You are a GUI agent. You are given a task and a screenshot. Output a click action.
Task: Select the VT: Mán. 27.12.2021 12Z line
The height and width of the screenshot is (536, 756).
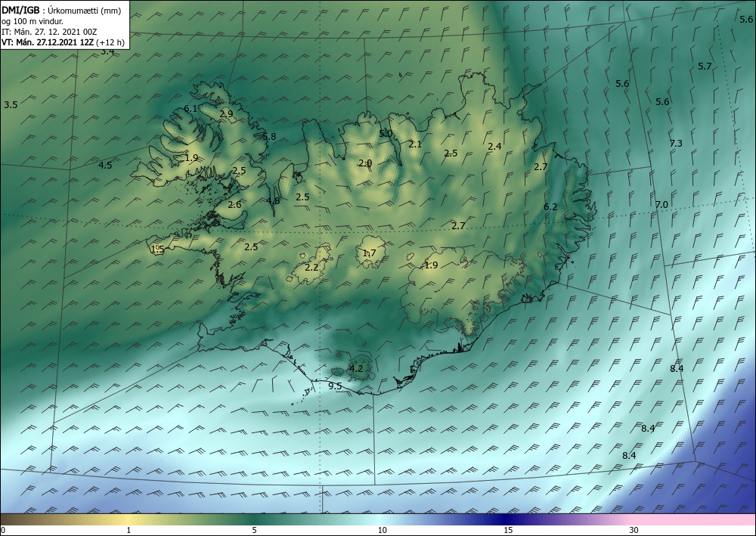tap(47, 42)
